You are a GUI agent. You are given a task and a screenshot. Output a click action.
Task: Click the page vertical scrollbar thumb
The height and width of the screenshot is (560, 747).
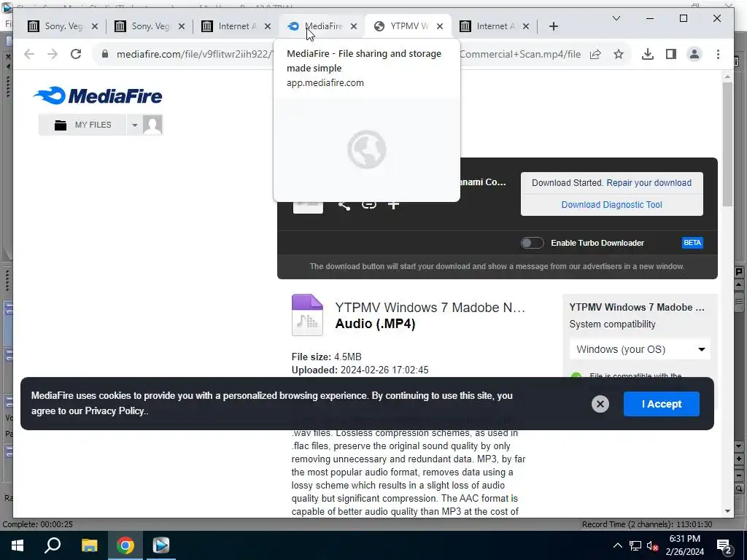727,144
